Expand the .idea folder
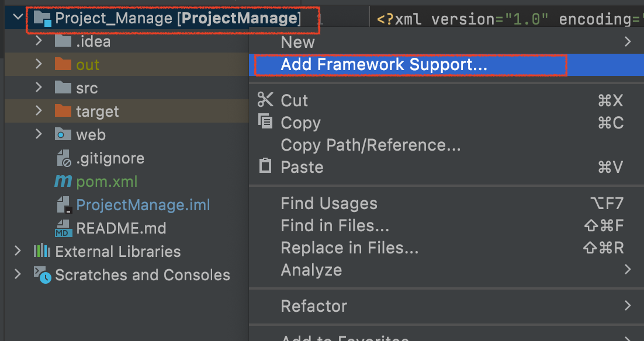 39,41
